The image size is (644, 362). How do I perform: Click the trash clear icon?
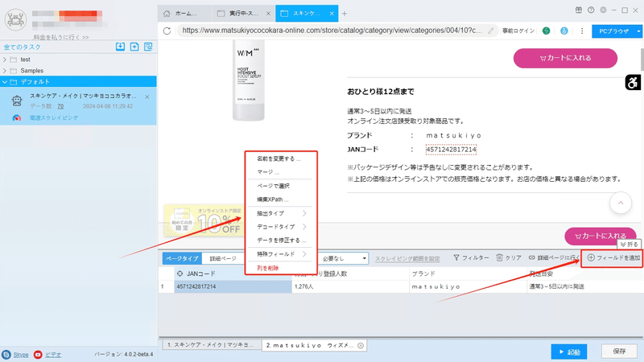point(499,257)
